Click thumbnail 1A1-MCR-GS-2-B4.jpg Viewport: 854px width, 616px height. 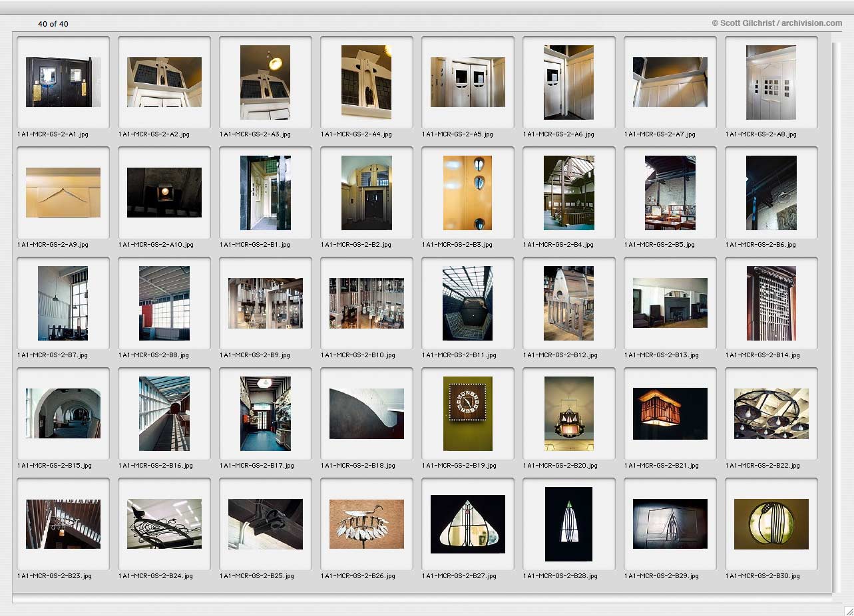(569, 193)
